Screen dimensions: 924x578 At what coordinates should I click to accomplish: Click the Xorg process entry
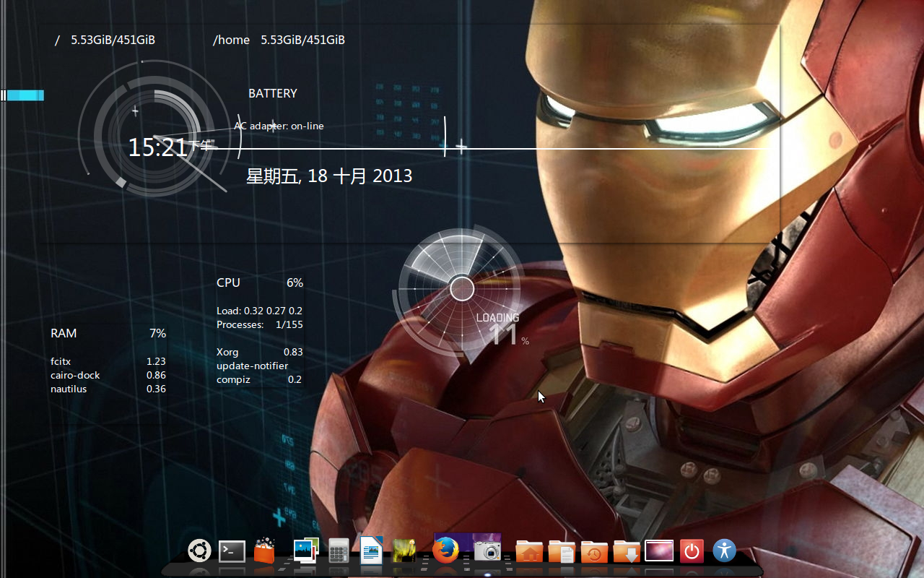point(260,352)
